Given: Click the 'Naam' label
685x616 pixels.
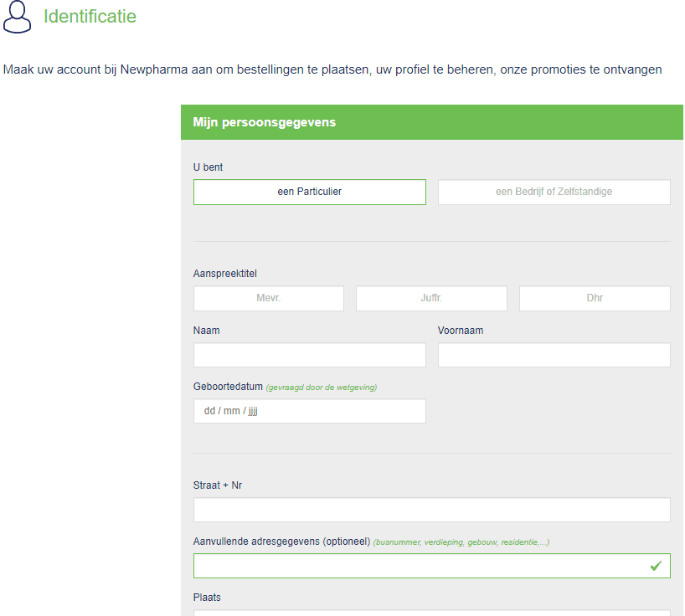Looking at the screenshot, I should pos(206,331).
